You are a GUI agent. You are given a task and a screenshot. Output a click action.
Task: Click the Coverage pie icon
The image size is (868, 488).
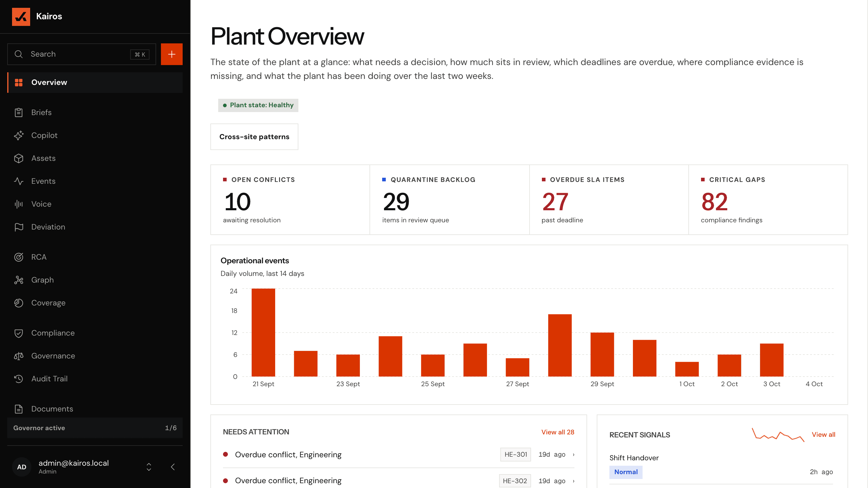click(x=19, y=303)
